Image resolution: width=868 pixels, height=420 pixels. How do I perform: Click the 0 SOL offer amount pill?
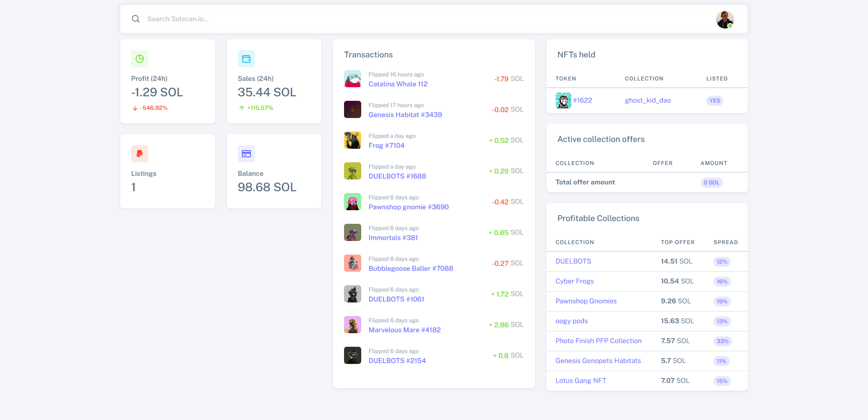tap(712, 183)
